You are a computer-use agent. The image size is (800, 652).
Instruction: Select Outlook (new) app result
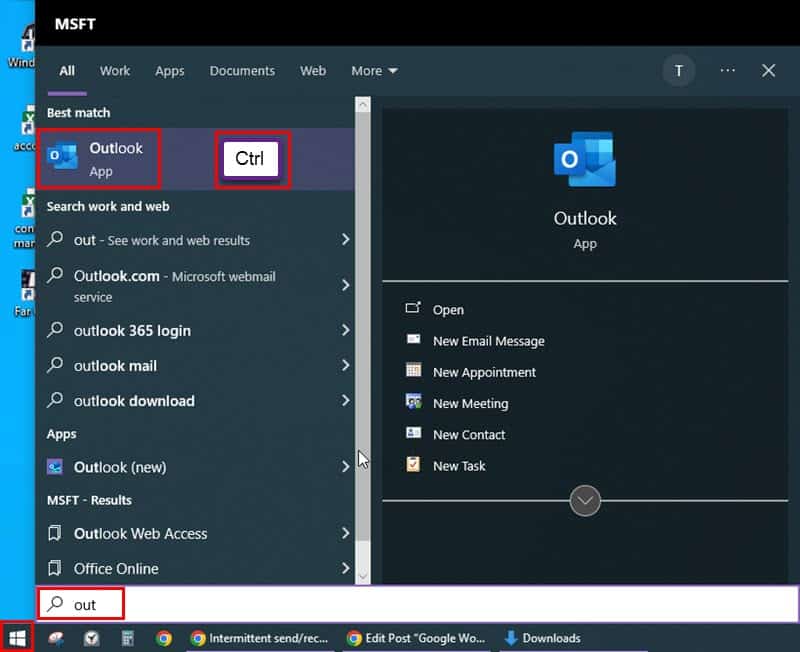(195, 467)
